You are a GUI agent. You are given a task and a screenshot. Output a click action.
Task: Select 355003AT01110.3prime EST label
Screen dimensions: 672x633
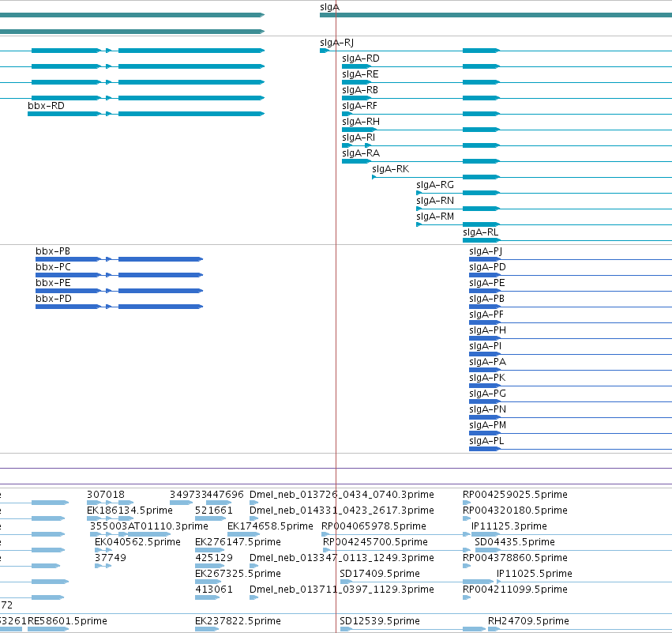[x=149, y=526]
